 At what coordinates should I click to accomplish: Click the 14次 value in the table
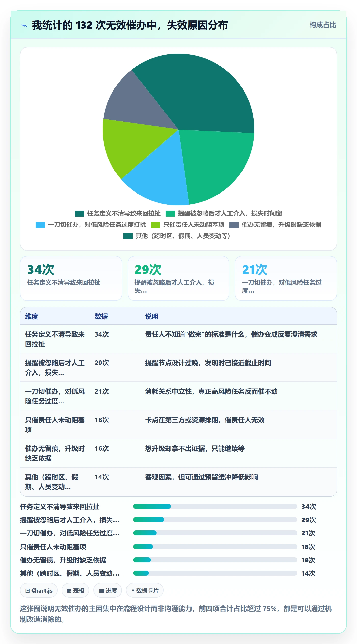click(x=102, y=477)
